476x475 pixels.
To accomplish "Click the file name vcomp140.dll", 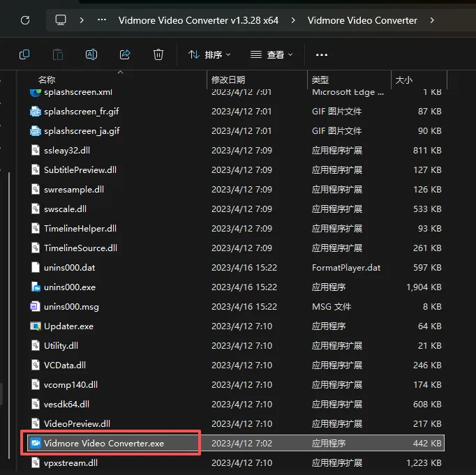I will click(x=70, y=385).
